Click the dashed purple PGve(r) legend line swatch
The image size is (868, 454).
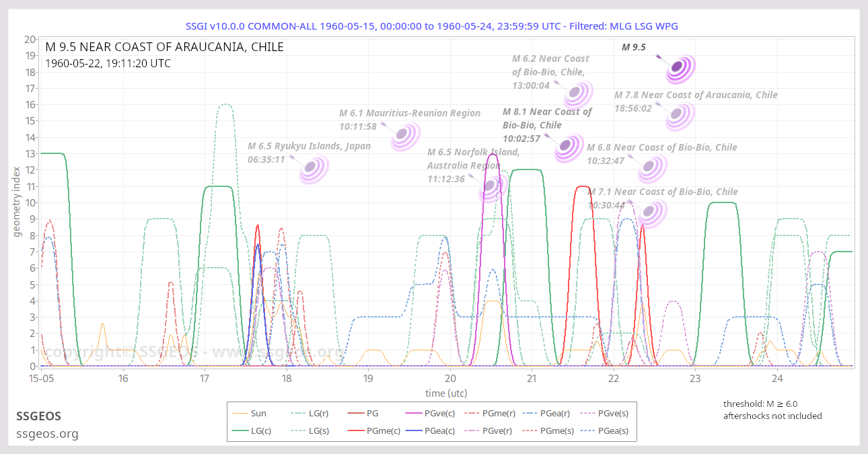(472, 431)
